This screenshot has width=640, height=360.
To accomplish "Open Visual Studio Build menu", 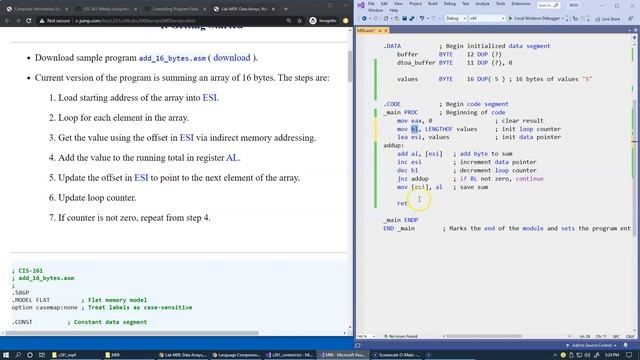I will [x=433, y=4].
